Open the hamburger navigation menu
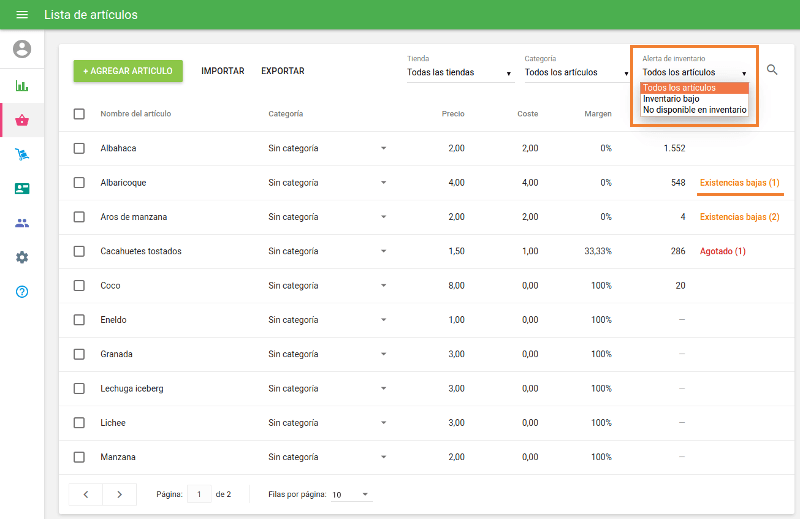Screen dimensions: 800x519 (22, 15)
